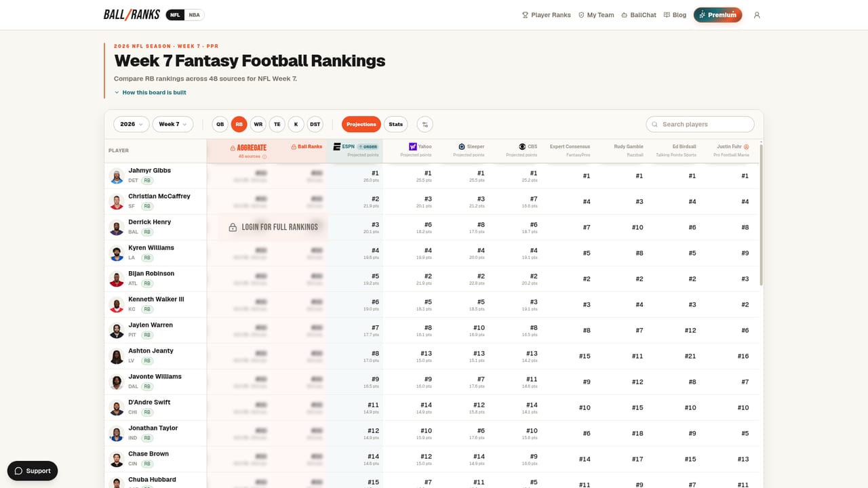Select the QB position filter
This screenshot has height=488, width=868.
(220, 124)
